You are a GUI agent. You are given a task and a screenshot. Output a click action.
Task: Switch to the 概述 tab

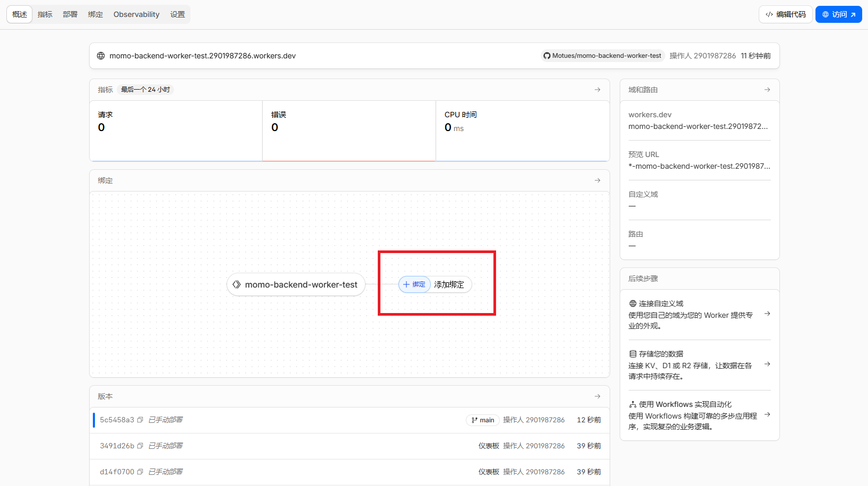20,14
